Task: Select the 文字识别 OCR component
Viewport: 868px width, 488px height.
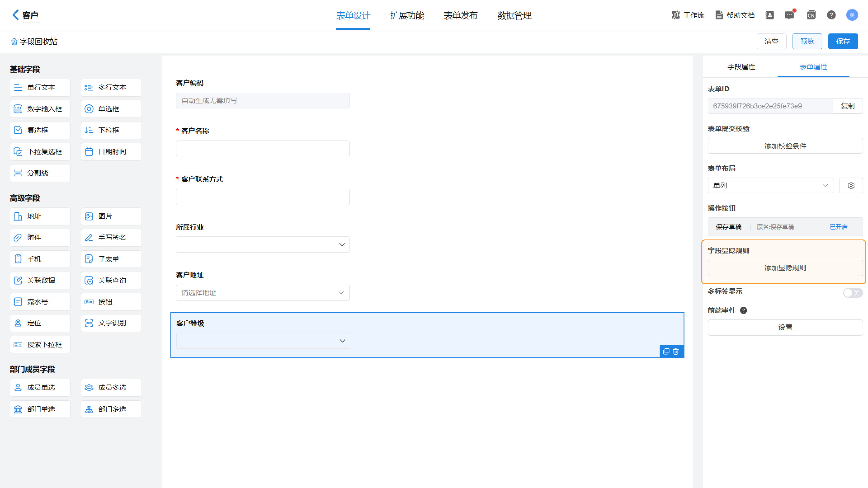Action: pyautogui.click(x=111, y=323)
